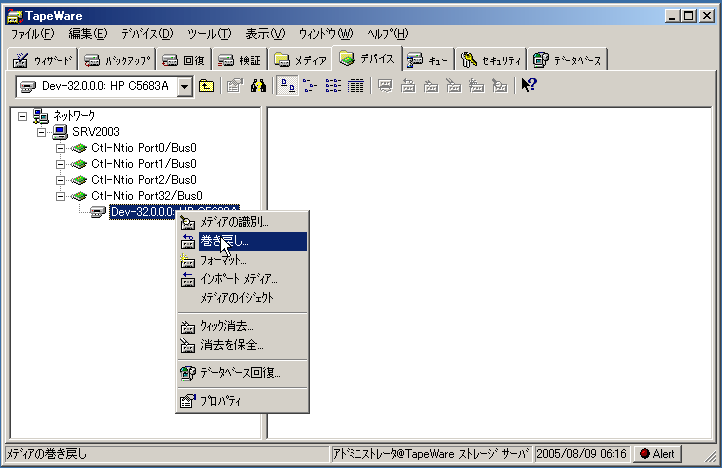Click the binoculars find icon

(x=258, y=86)
